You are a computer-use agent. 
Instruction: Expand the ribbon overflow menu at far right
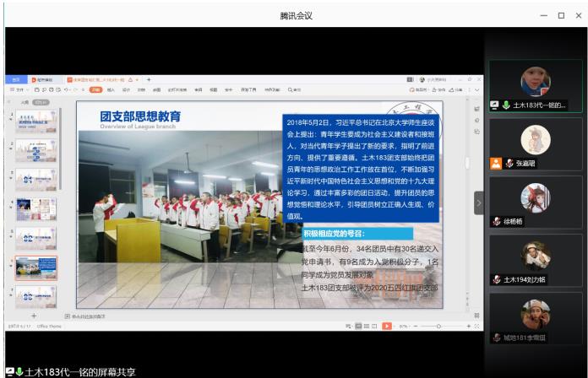coord(476,89)
